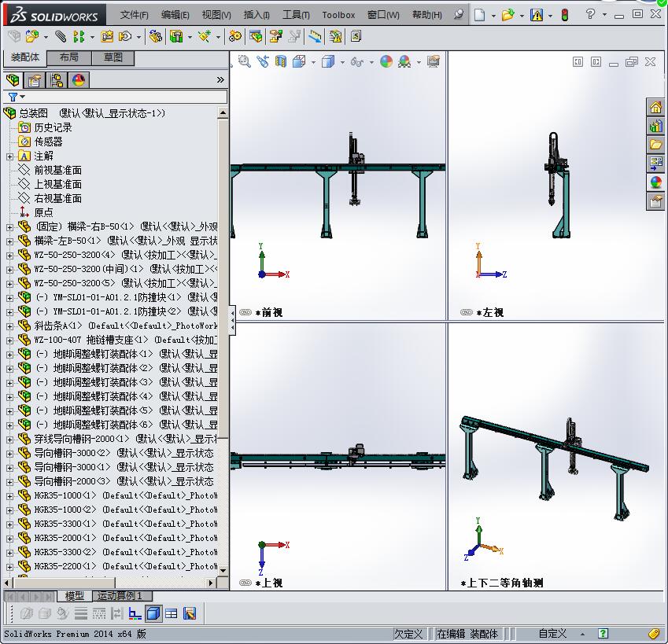
Task: Open Appearances color ball in task pane
Action: click(655, 182)
